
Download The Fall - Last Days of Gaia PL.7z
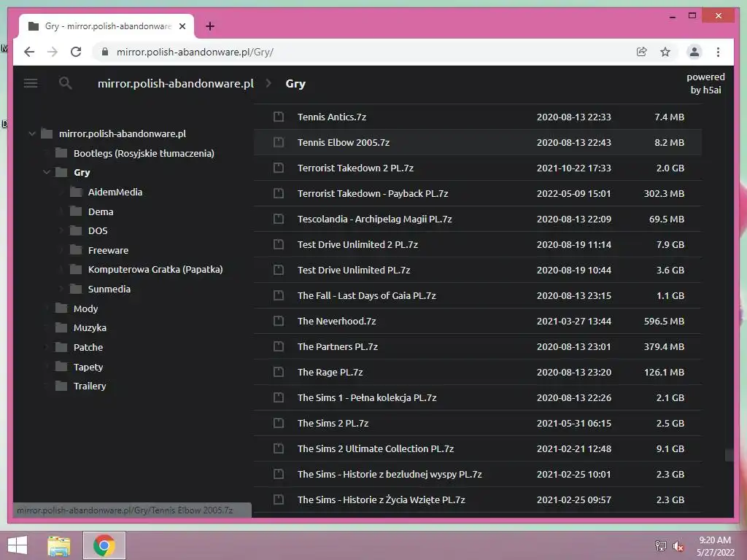pyautogui.click(x=366, y=296)
